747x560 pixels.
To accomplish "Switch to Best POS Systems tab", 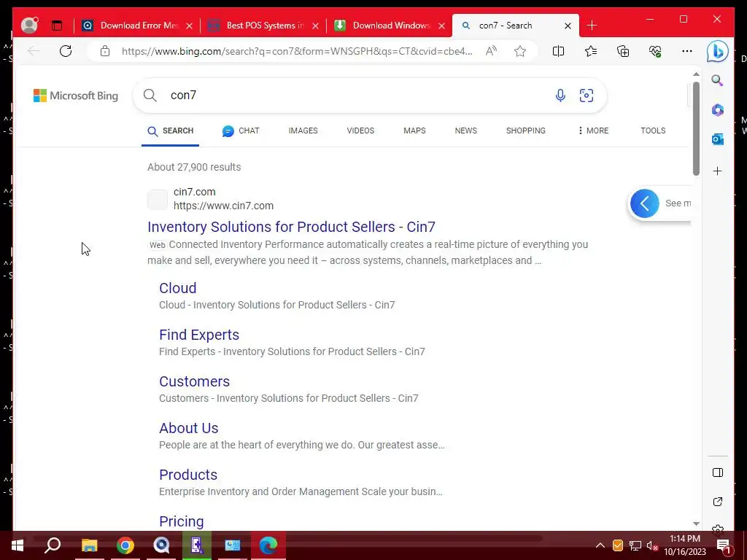I will click(263, 26).
